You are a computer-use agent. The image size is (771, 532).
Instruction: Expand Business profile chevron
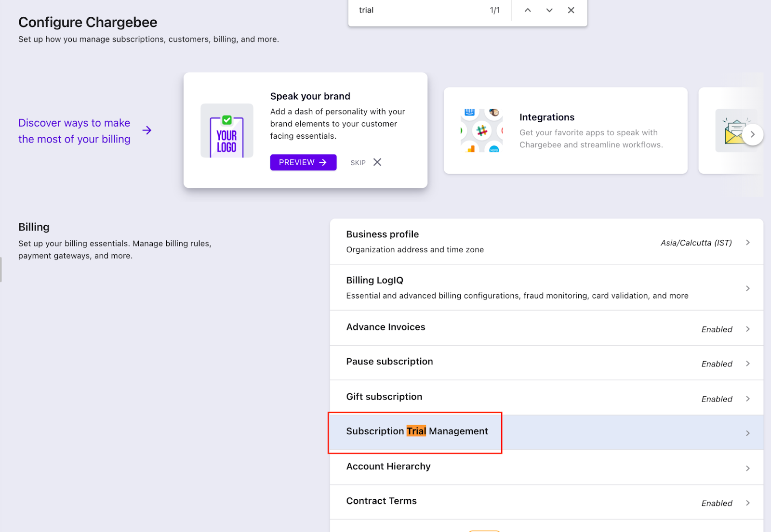748,243
